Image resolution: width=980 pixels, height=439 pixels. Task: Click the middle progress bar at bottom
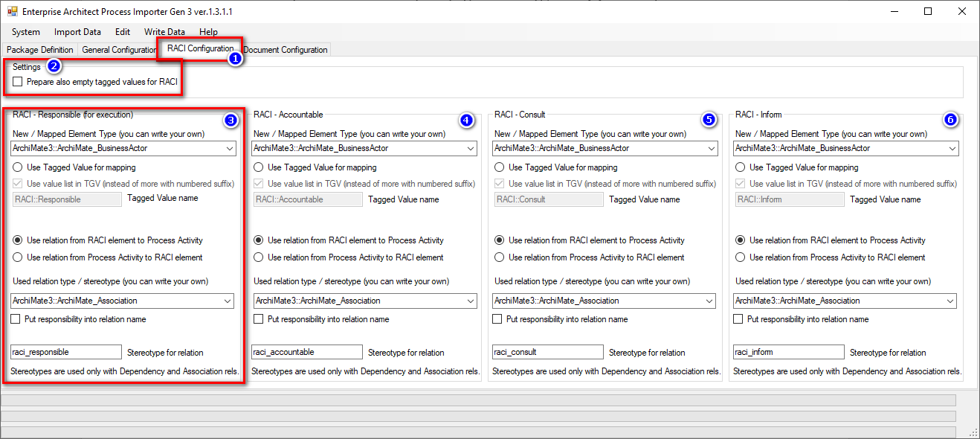coord(479,416)
